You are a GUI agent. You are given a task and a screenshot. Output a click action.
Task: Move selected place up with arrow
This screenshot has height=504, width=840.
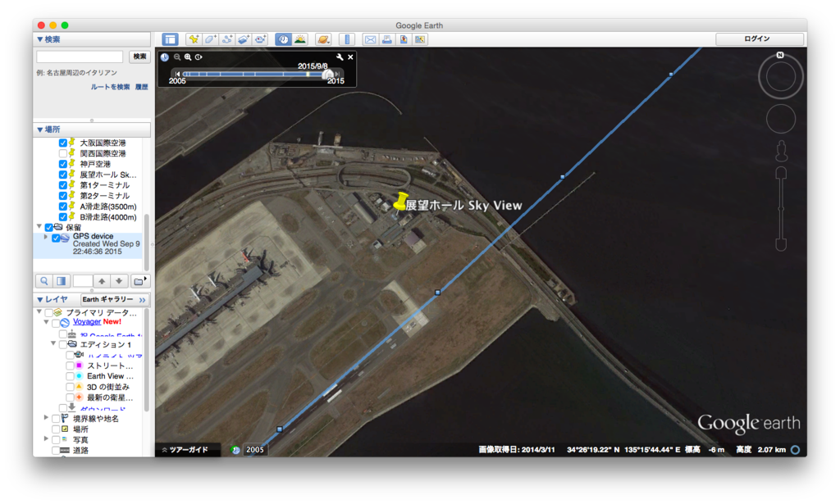tap(102, 281)
